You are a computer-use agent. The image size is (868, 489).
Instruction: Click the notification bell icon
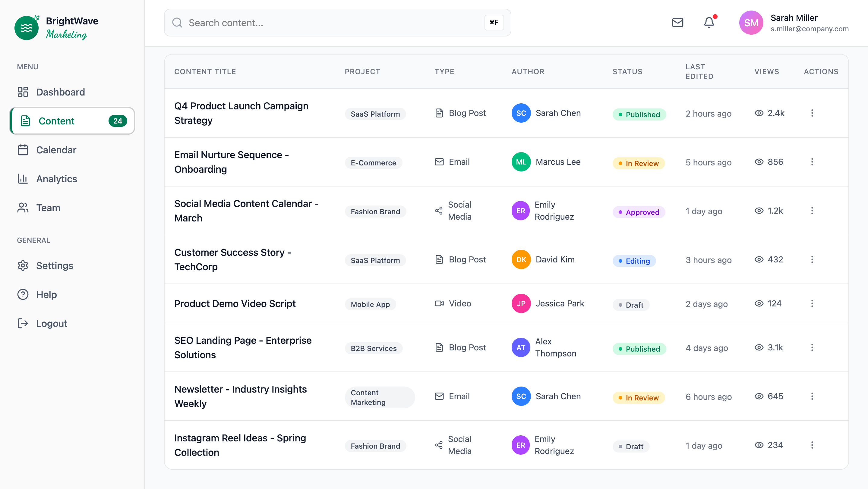tap(709, 23)
